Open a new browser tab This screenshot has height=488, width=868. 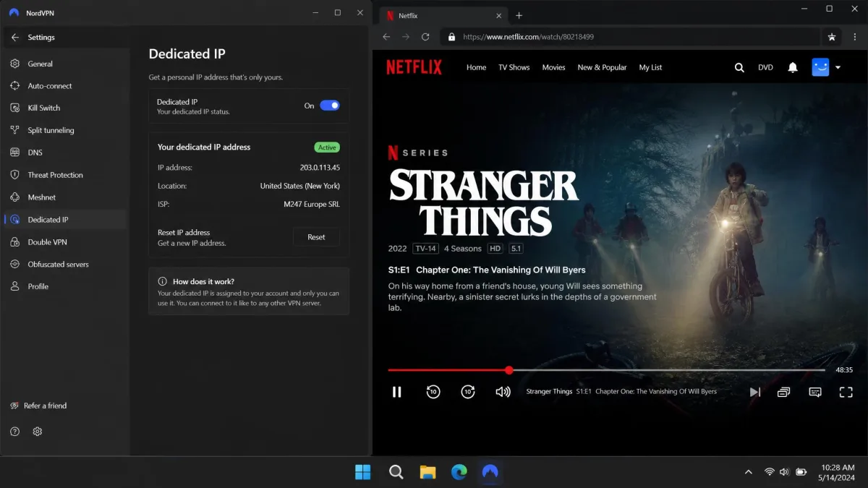(519, 16)
